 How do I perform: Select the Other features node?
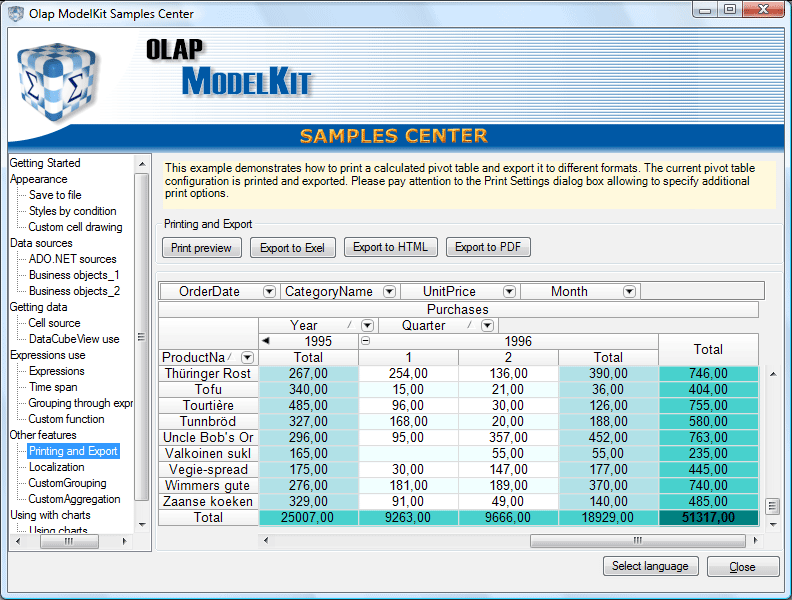43,435
